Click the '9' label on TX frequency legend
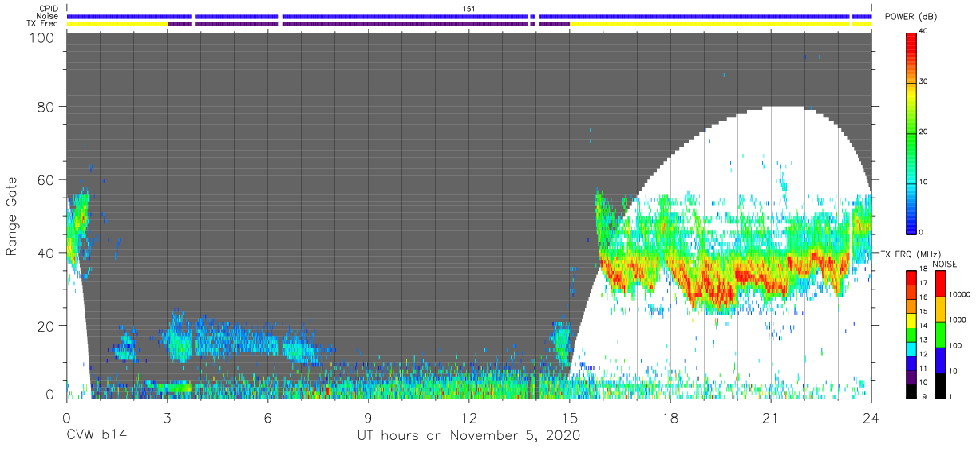The width and height of the screenshot is (980, 452). (924, 396)
